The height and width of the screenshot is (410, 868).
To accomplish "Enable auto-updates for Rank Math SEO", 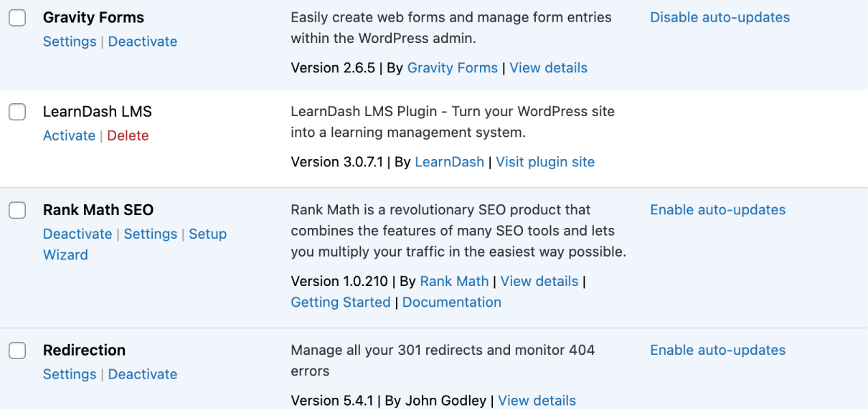I will point(717,210).
